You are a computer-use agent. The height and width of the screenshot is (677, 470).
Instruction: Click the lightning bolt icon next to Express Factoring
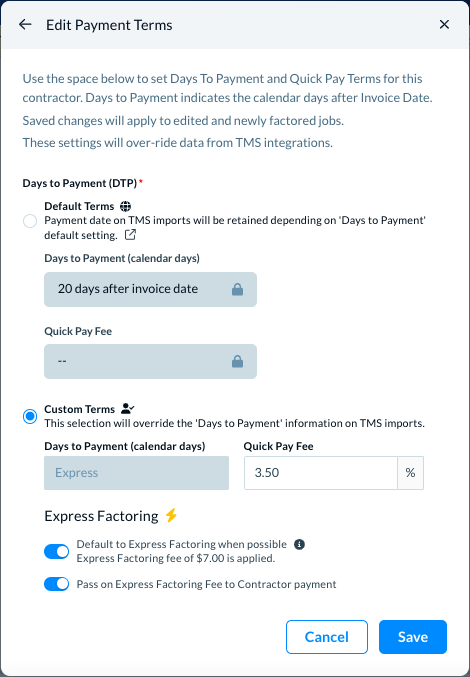point(171,515)
